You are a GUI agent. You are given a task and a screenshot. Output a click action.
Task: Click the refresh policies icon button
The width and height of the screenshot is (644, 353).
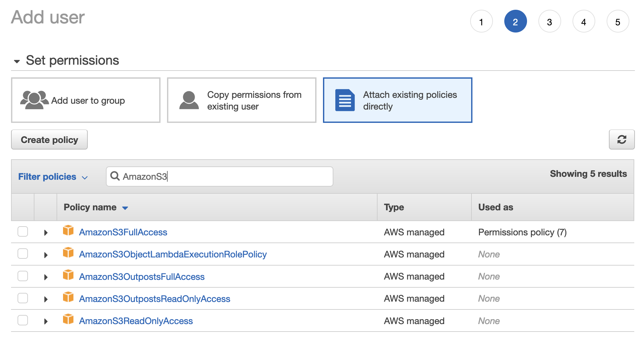(622, 139)
